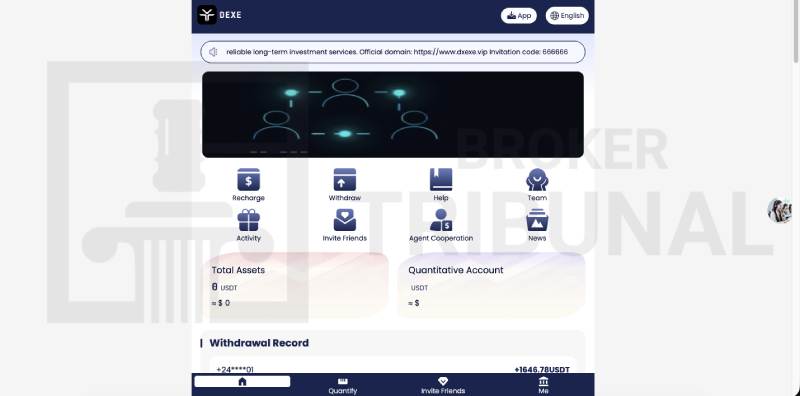The width and height of the screenshot is (800, 396).
Task: Open the News icon
Action: pos(537,220)
